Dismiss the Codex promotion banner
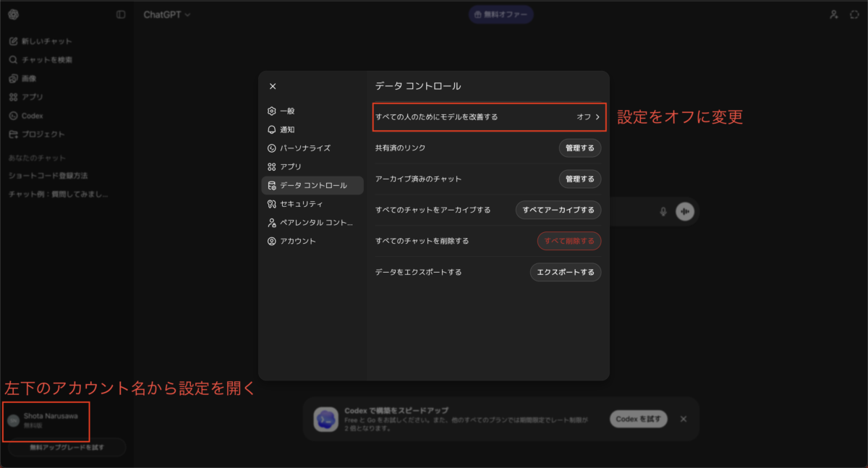This screenshot has width=868, height=468. click(684, 419)
